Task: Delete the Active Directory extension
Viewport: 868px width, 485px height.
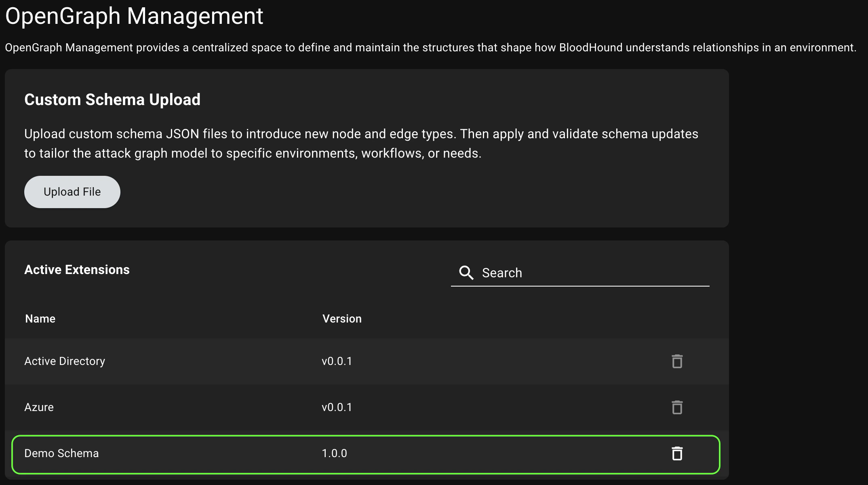Action: pyautogui.click(x=676, y=361)
